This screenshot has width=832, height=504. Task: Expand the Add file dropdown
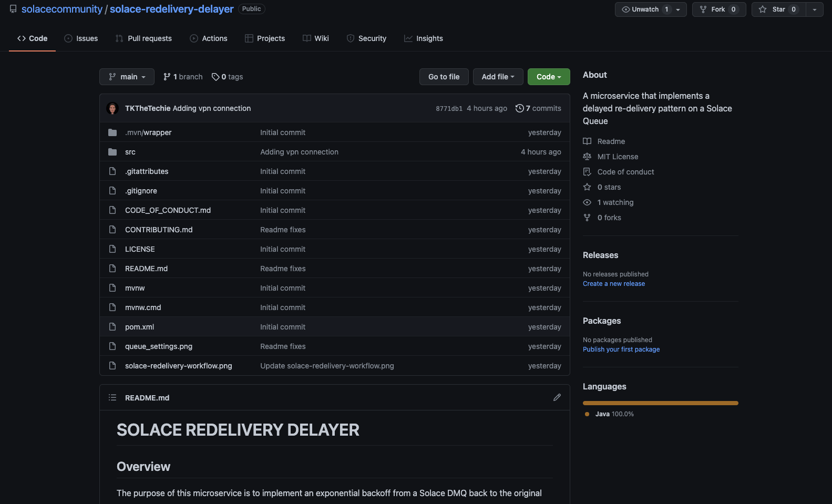(x=498, y=77)
